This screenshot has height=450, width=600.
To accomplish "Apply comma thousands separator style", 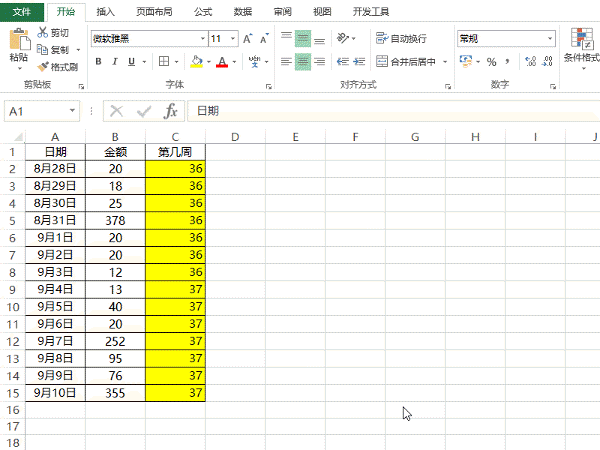I will [x=507, y=61].
